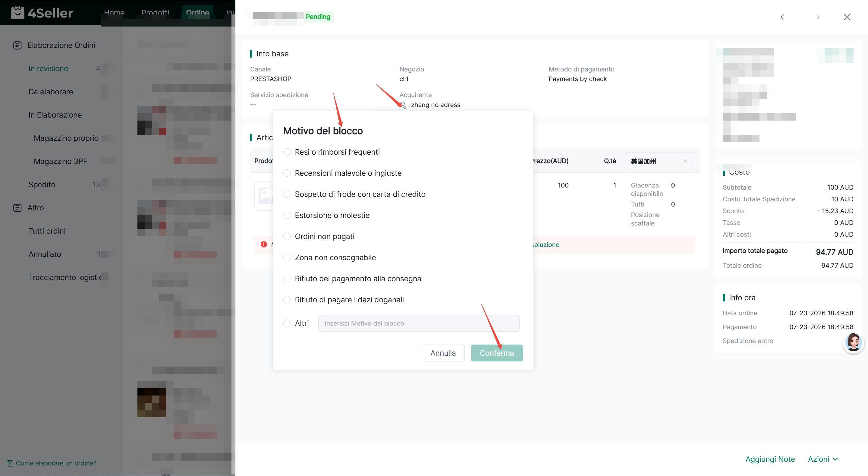Click Annulla in block reason dialog

click(443, 353)
